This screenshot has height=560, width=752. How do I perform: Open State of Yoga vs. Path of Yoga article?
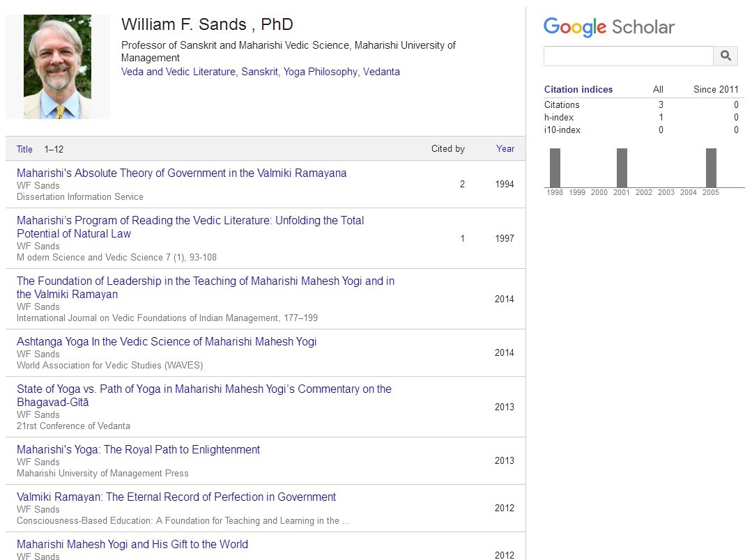point(204,396)
